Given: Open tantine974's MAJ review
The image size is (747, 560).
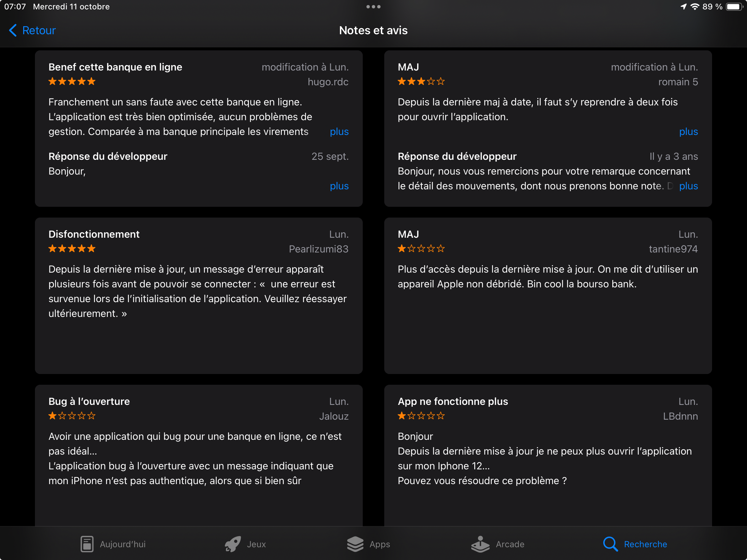Looking at the screenshot, I should click(x=548, y=295).
